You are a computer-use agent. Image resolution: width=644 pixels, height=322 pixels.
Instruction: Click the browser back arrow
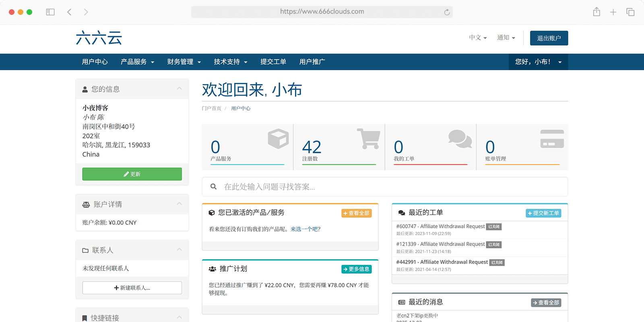coord(69,12)
